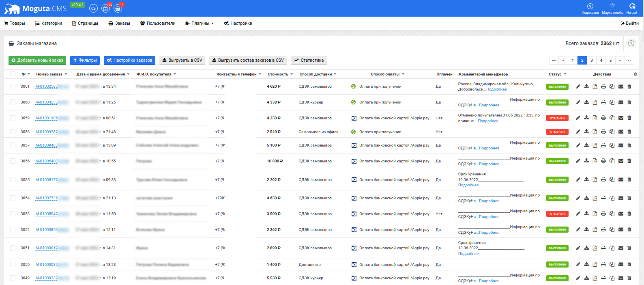The image size is (644, 285).
Task: Edit order 3054 with pencil icon
Action: click(x=578, y=198)
